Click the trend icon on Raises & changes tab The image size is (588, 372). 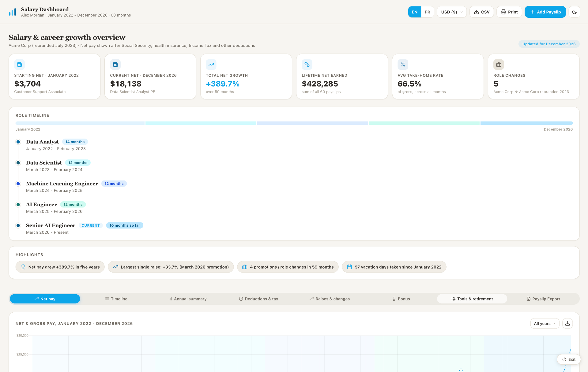312,299
